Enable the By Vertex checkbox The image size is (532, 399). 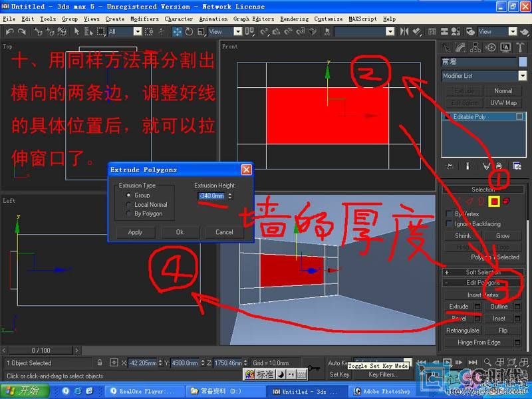click(449, 213)
